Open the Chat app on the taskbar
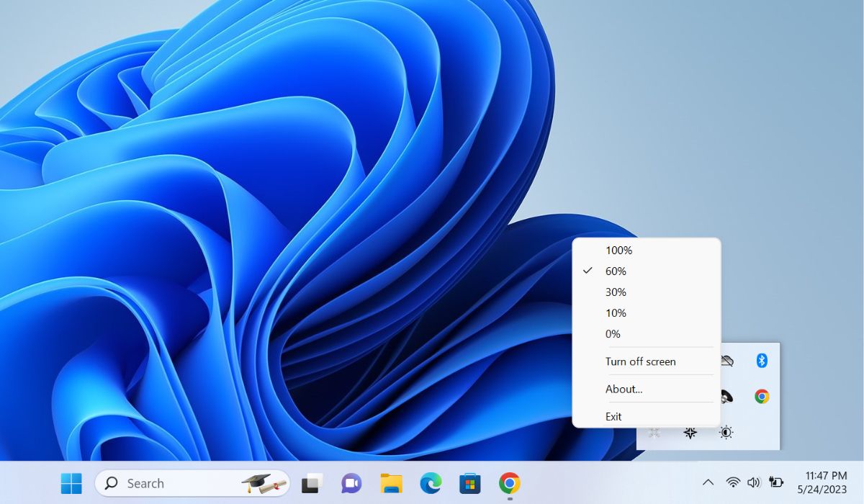The width and height of the screenshot is (864, 504). coord(351,483)
